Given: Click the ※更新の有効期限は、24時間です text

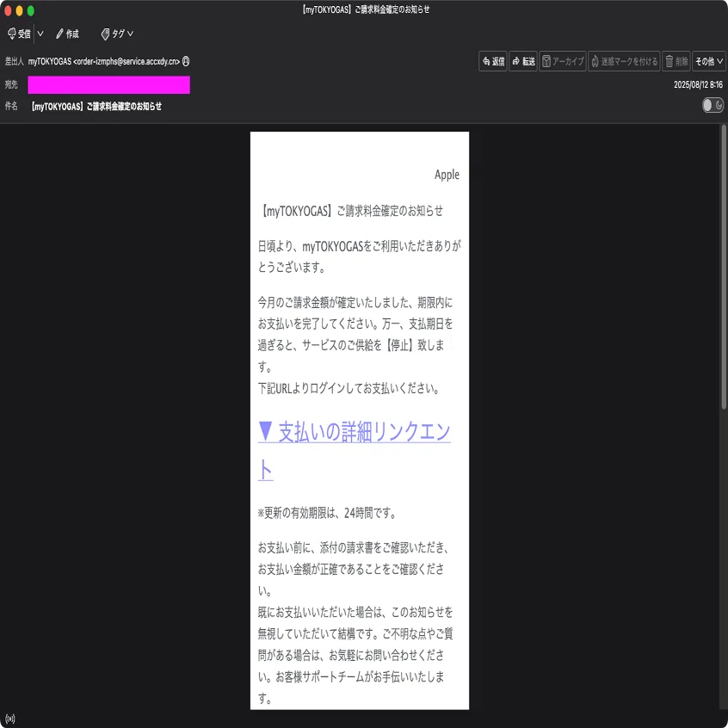Looking at the screenshot, I should [x=327, y=513].
